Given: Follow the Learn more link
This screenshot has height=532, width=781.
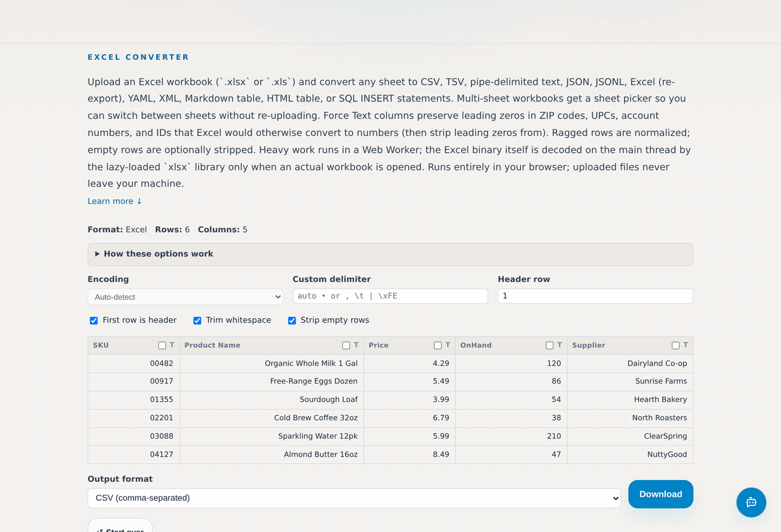Looking at the screenshot, I should [115, 201].
